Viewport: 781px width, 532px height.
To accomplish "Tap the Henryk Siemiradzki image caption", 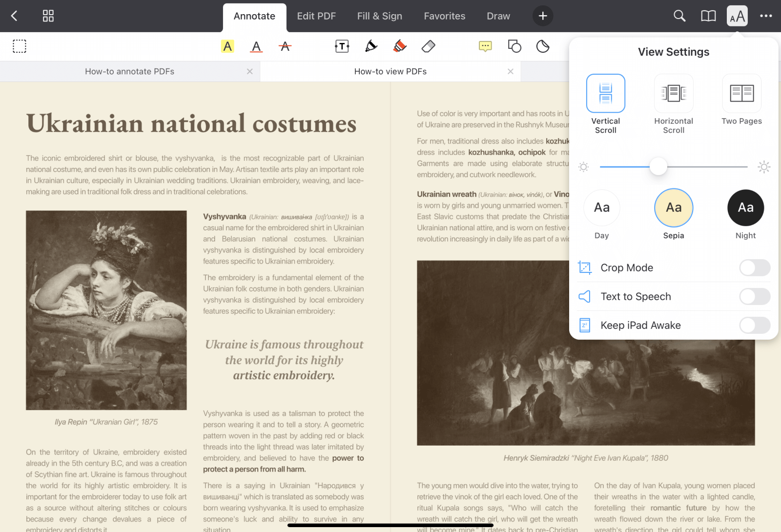I will pos(586,458).
